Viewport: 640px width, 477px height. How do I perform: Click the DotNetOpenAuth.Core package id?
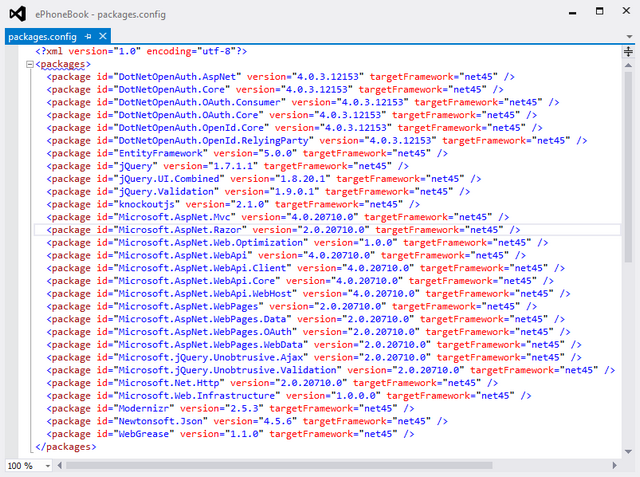pos(171,89)
